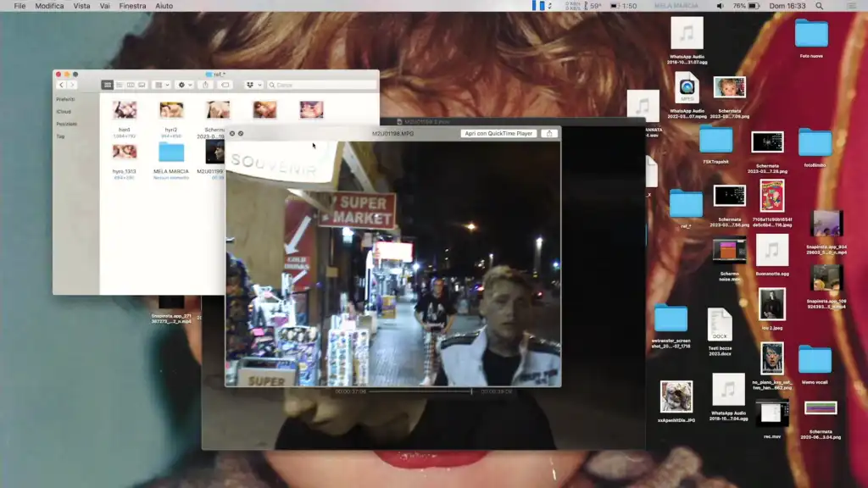Click Apri con QuickTime Player button
The height and width of the screenshot is (488, 868).
point(498,133)
